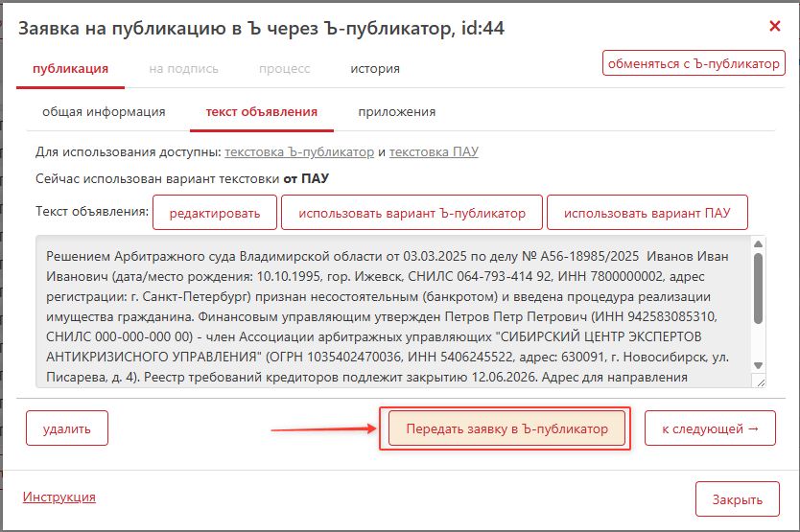Screen dimensions: 800x532
Task: Select the «процесс» tab
Action: pyautogui.click(x=284, y=69)
